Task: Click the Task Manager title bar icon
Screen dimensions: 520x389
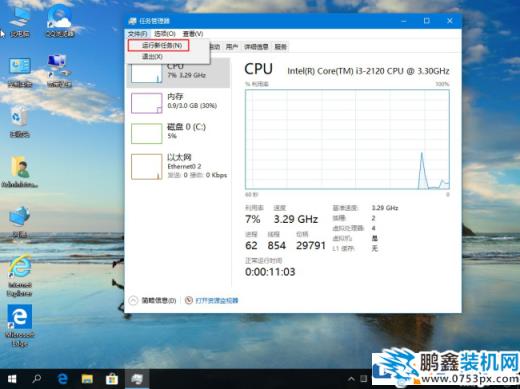Action: (x=132, y=21)
